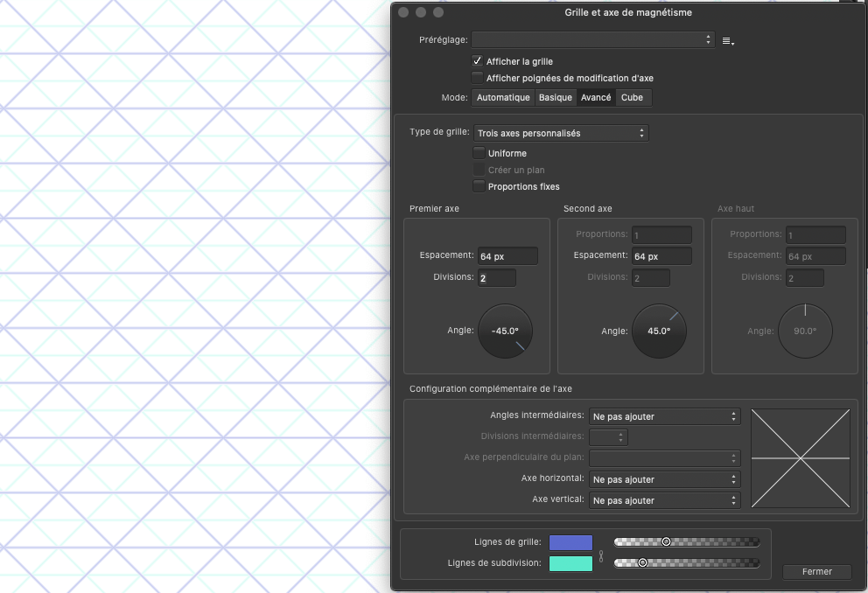Click the Second axe angle dial
This screenshot has height=593, width=868.
(659, 331)
